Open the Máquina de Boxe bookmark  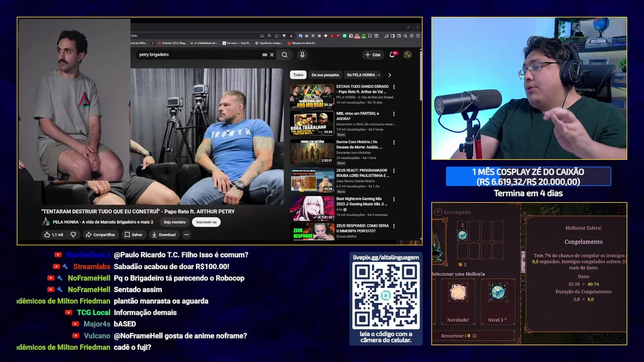pyautogui.click(x=302, y=43)
